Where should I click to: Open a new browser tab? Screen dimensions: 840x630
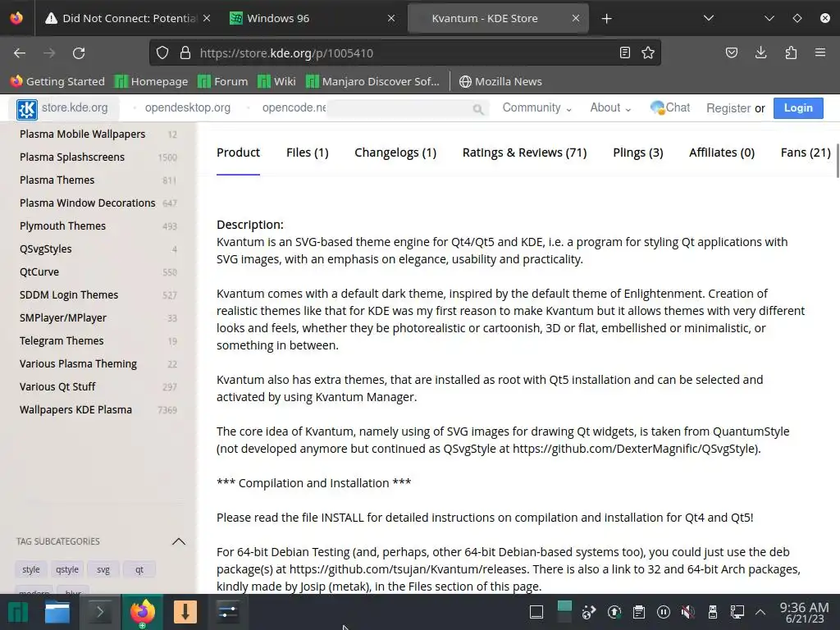[606, 19]
